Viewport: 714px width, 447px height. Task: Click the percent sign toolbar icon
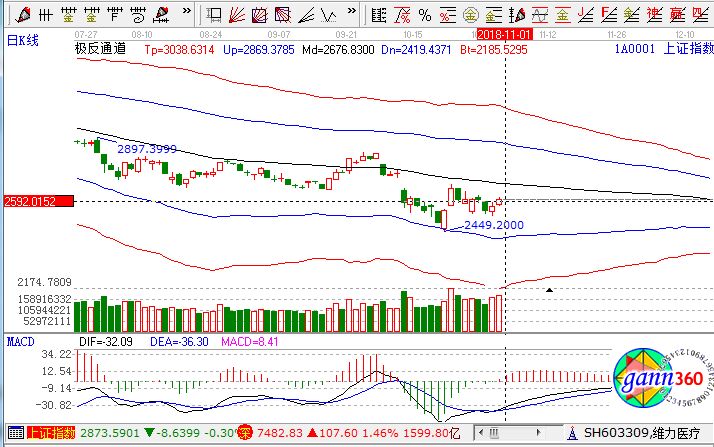[424, 14]
